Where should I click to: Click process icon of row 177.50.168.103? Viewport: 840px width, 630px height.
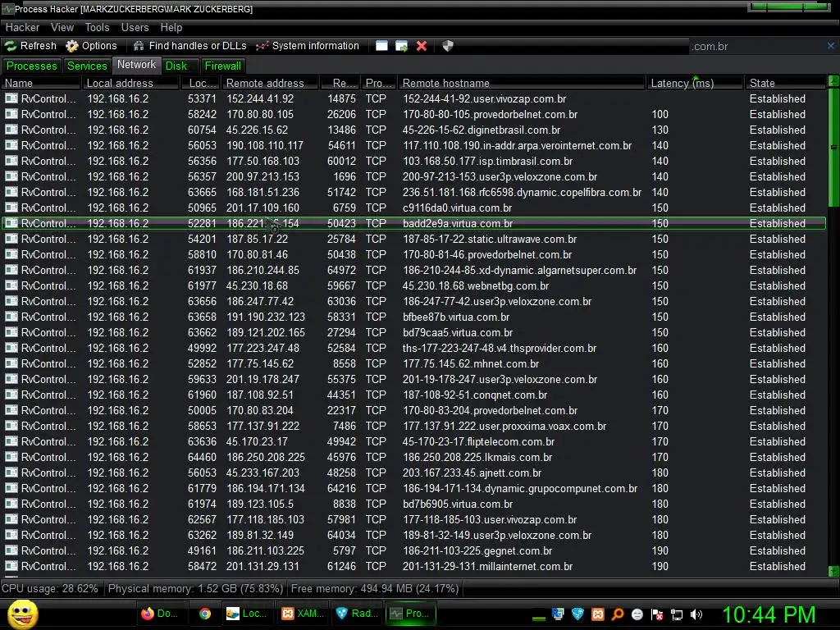[11, 161]
